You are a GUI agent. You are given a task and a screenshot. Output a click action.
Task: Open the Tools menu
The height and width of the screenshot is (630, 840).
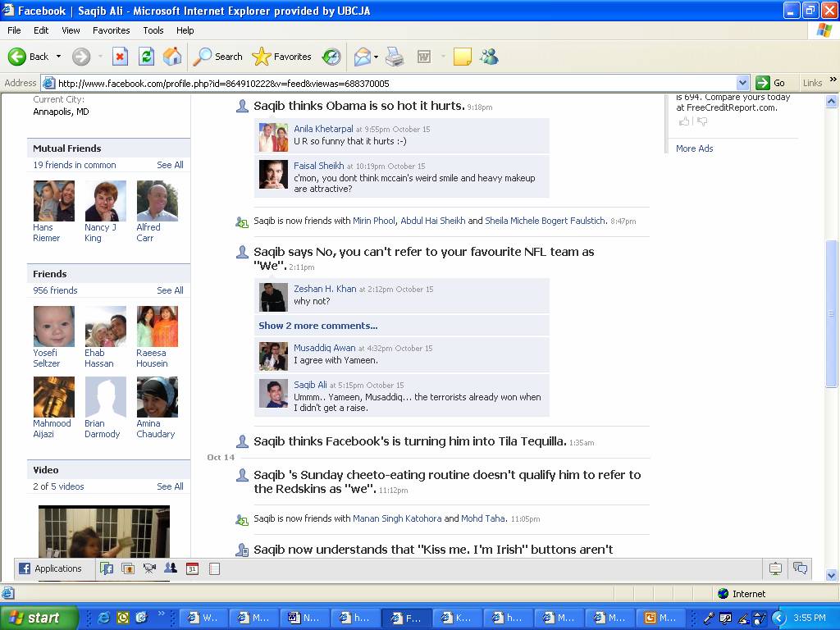point(153,30)
